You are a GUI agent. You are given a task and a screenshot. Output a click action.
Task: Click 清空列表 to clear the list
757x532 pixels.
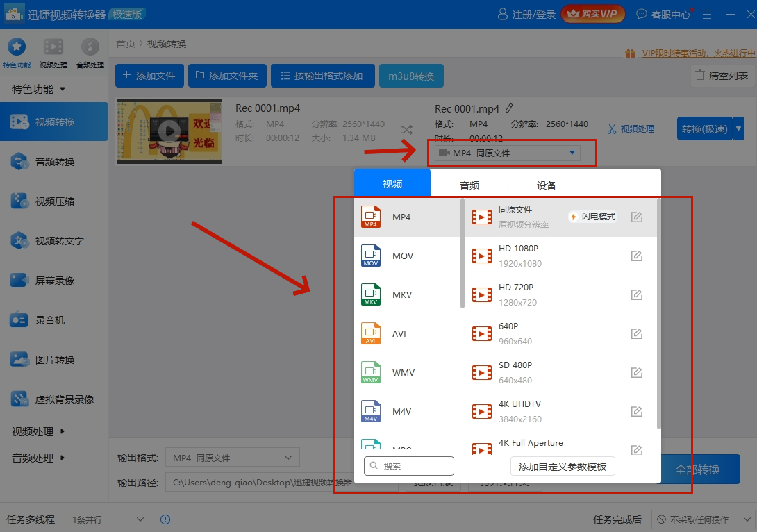722,75
